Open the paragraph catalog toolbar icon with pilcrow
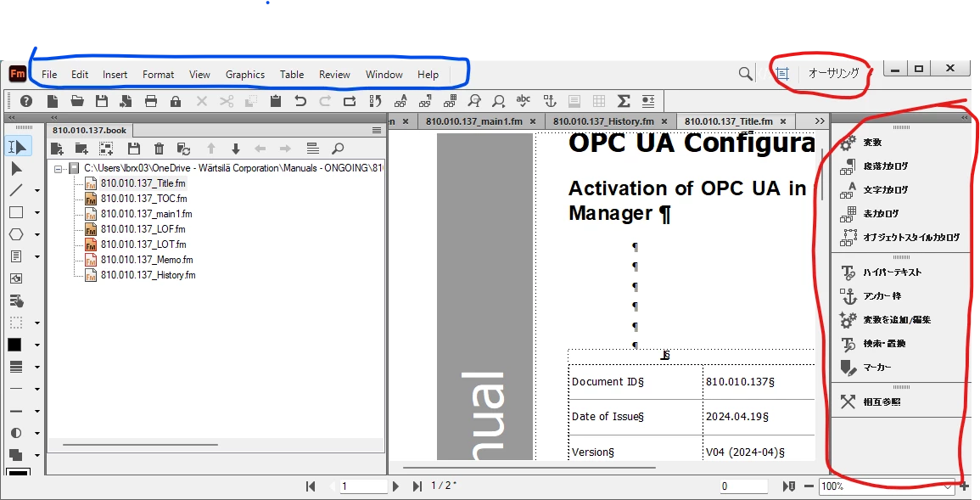The width and height of the screenshot is (980, 500). [426, 101]
